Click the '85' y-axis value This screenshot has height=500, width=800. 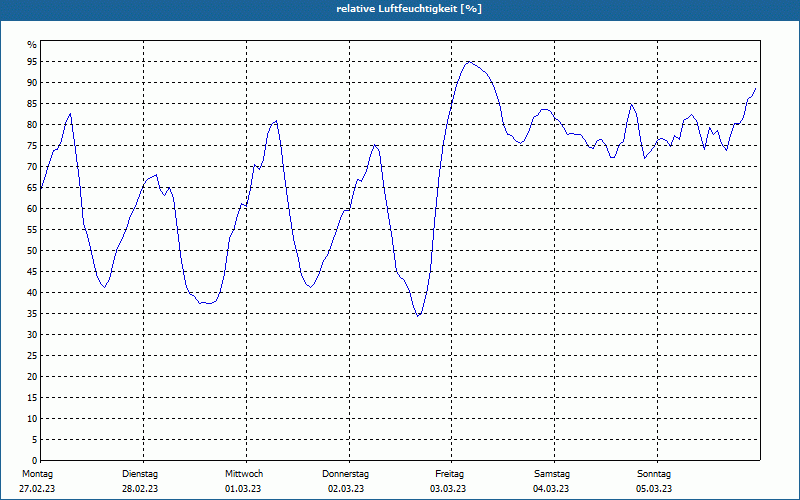(x=32, y=104)
